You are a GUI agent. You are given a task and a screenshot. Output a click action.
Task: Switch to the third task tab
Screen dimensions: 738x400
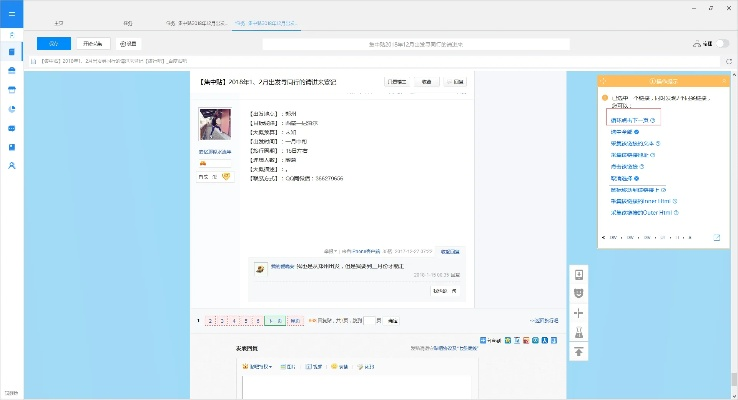click(x=196, y=23)
